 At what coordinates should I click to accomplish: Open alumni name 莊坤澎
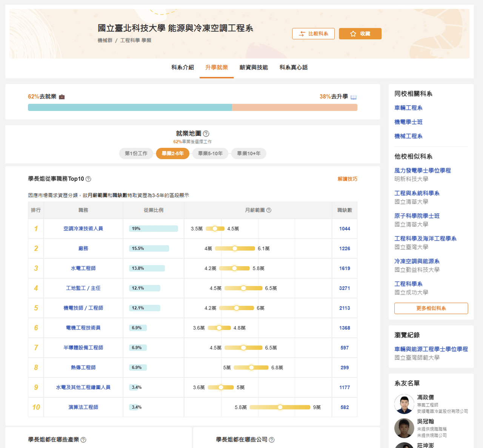coord(425,445)
